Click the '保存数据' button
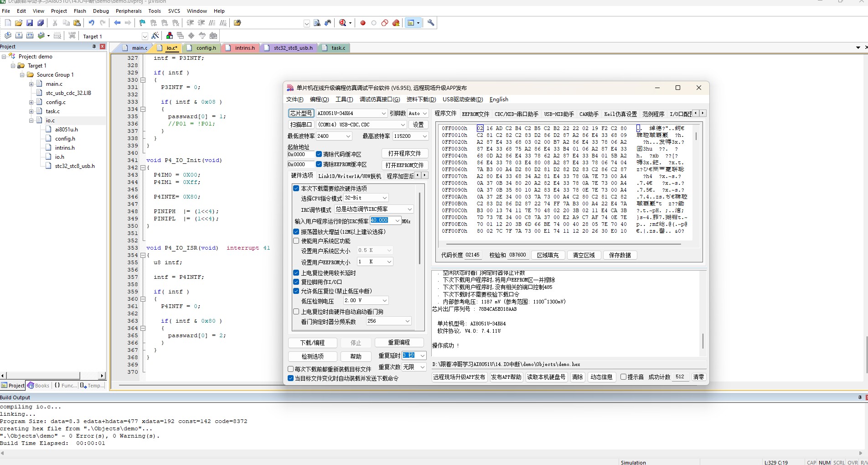 tap(620, 255)
